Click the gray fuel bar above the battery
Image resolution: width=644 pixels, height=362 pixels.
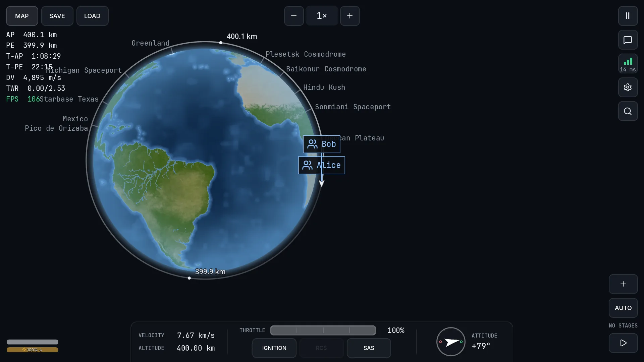(x=32, y=342)
